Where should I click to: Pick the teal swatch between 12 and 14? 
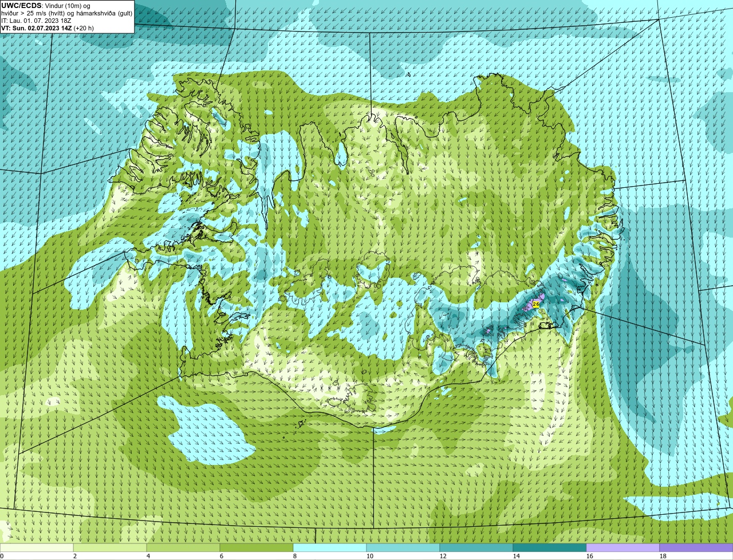click(476, 548)
